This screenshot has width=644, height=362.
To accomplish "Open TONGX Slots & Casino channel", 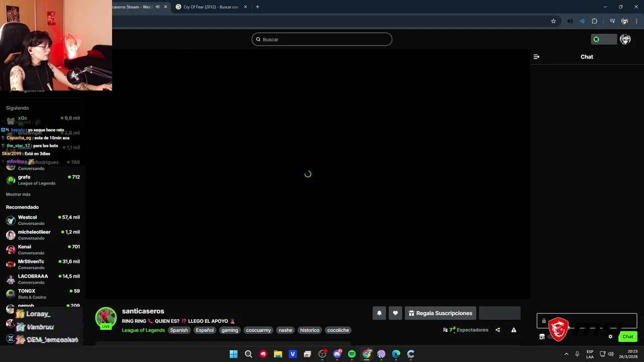I will click(43, 294).
